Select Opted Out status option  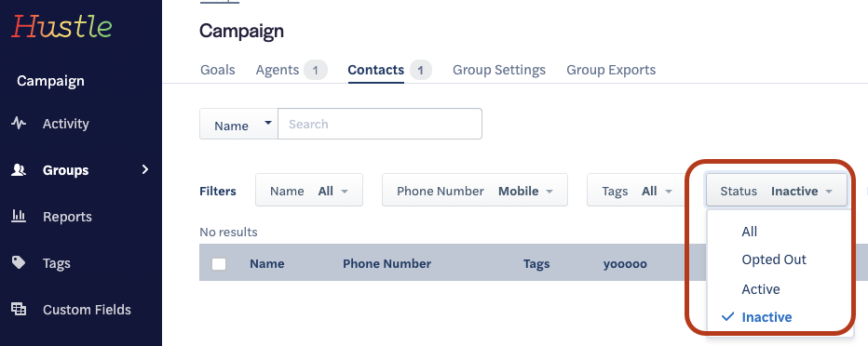[x=774, y=259]
